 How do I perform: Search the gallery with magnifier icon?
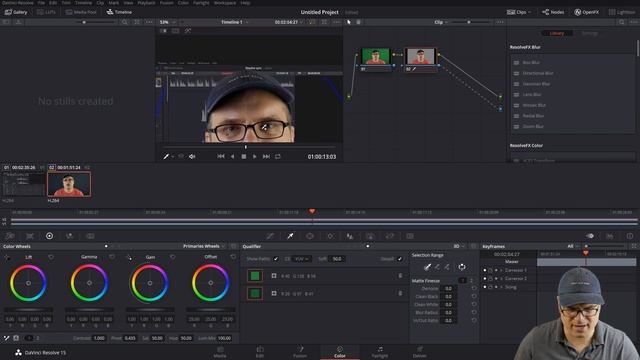124,22
